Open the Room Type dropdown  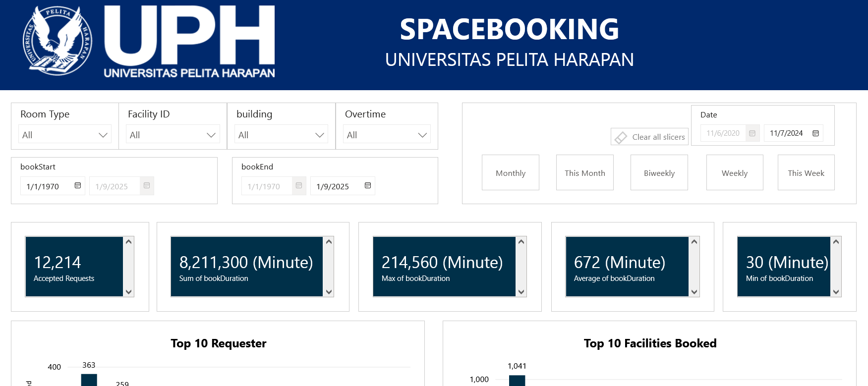point(65,134)
